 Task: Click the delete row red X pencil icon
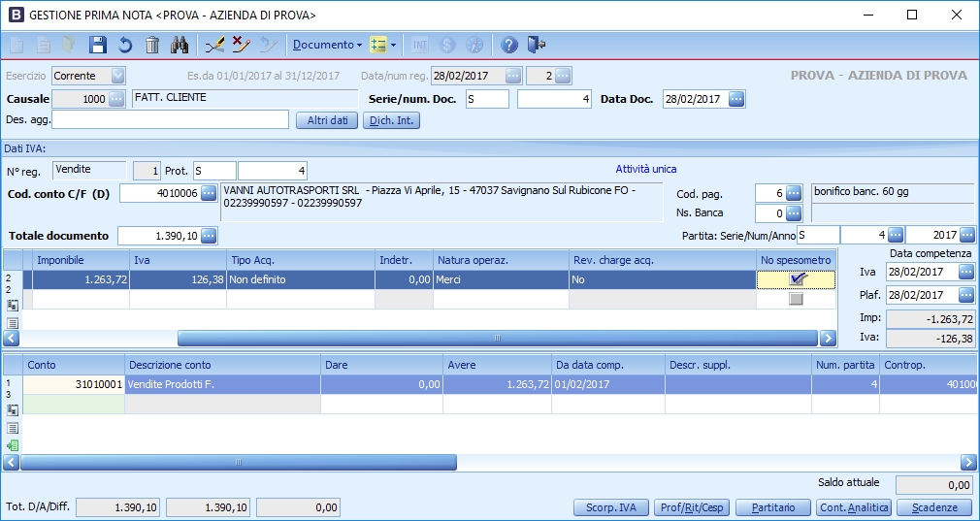(x=242, y=45)
